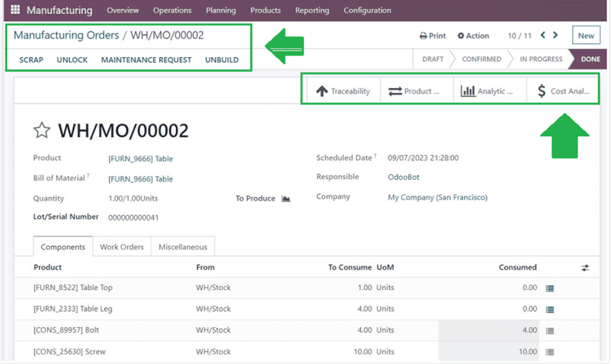This screenshot has width=611, height=364.
Task: Open the Traceability smart button
Action: [x=343, y=91]
